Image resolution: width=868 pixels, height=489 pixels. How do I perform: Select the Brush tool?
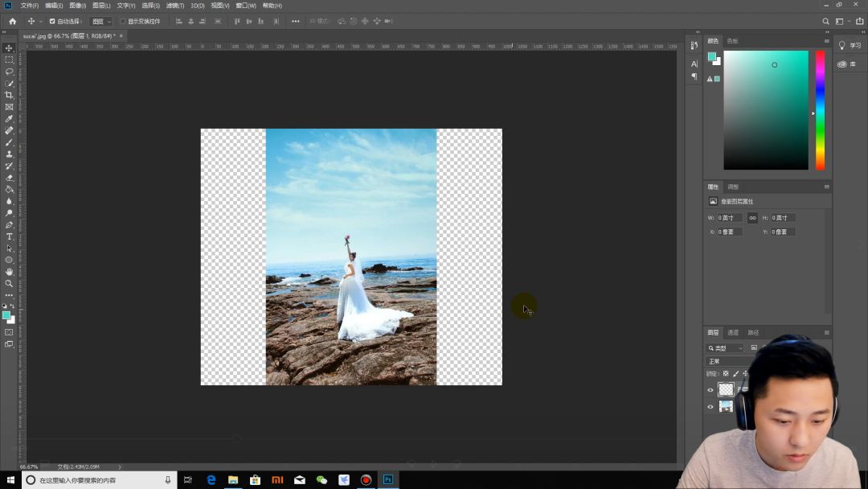coord(9,142)
